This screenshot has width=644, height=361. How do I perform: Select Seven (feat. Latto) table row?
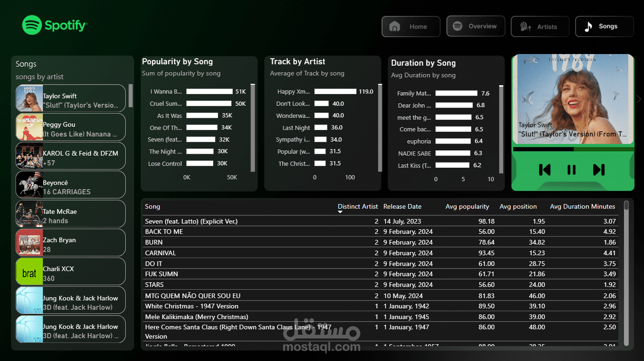[380, 221]
